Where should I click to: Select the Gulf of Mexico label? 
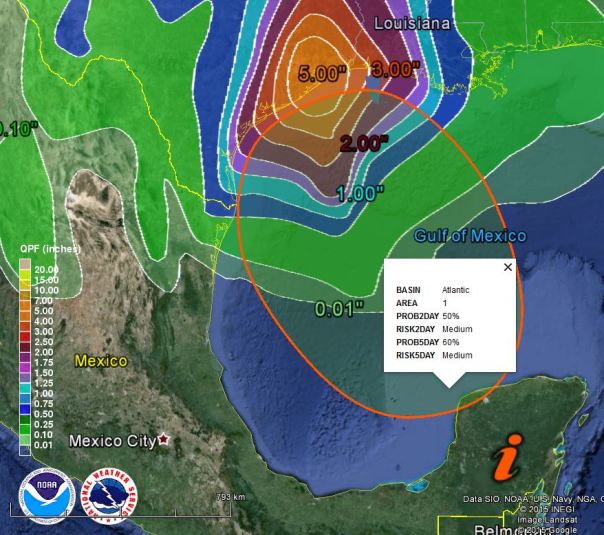pyautogui.click(x=470, y=236)
